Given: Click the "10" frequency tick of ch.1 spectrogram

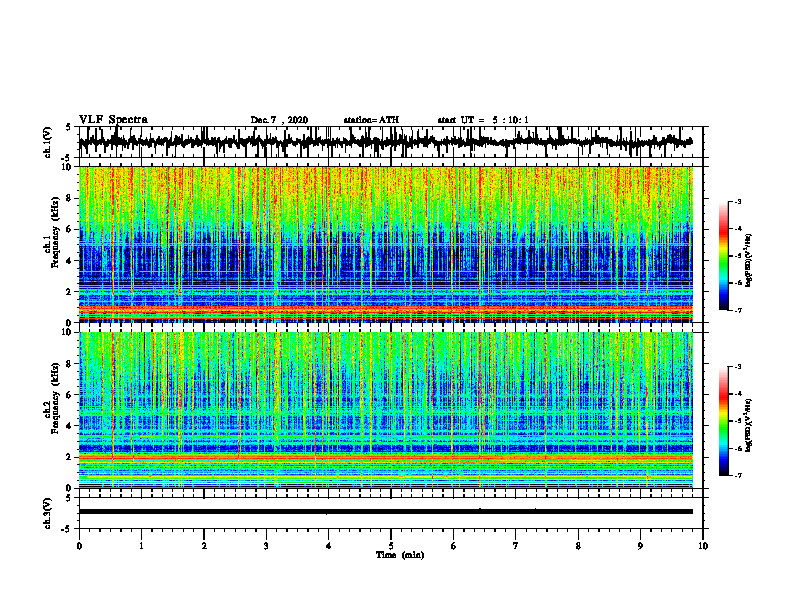Looking at the screenshot, I should tap(68, 167).
